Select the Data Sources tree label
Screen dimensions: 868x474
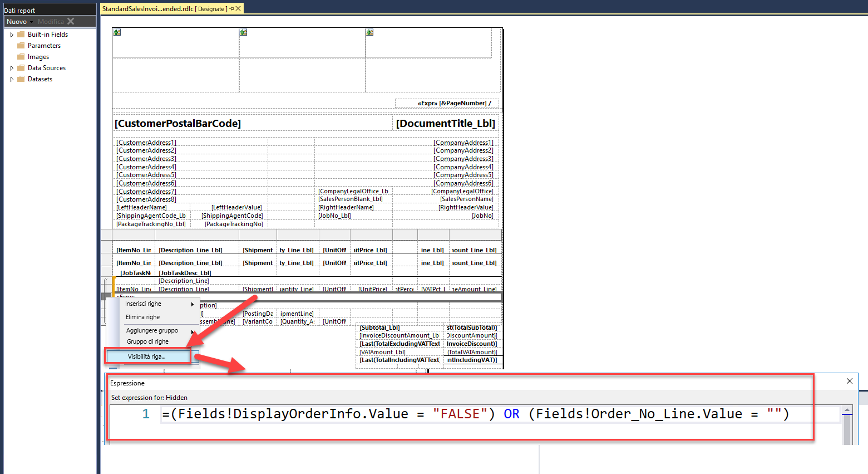tap(47, 68)
